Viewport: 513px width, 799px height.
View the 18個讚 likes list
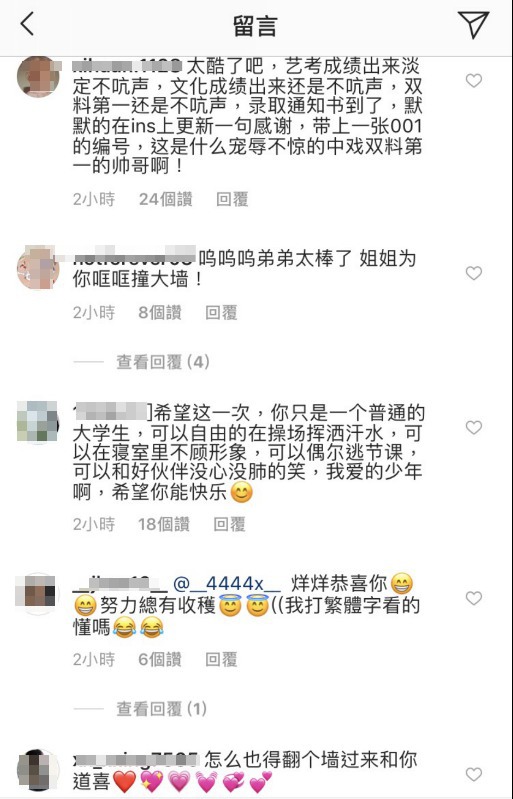(164, 524)
